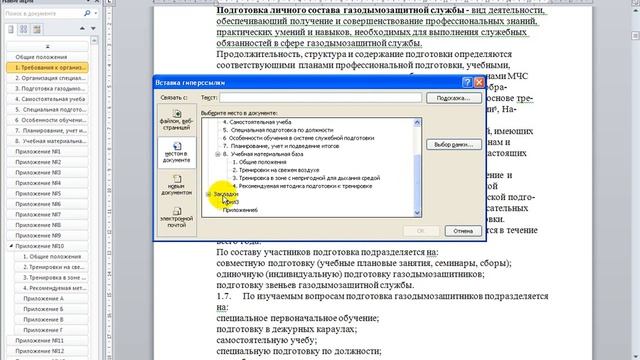
Task: Click into the 'Текст' input field
Action: [x=320, y=98]
